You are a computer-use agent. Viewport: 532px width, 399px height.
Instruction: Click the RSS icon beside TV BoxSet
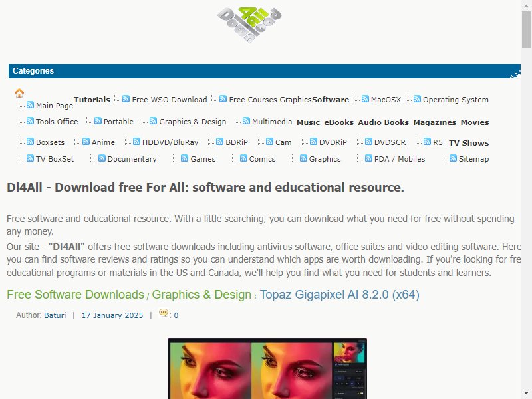(x=30, y=158)
